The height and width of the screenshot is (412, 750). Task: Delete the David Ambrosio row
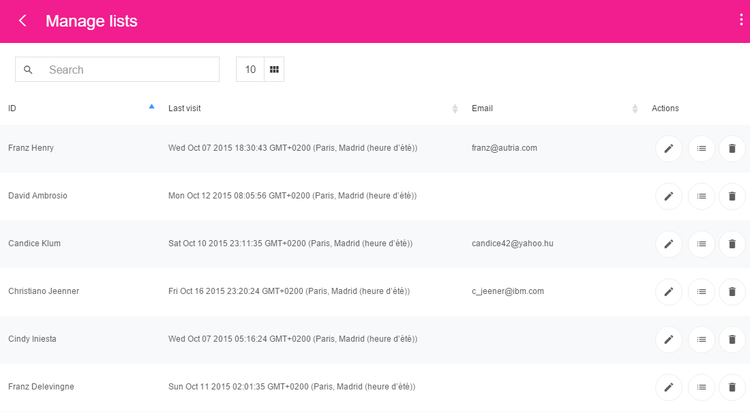pyautogui.click(x=732, y=196)
